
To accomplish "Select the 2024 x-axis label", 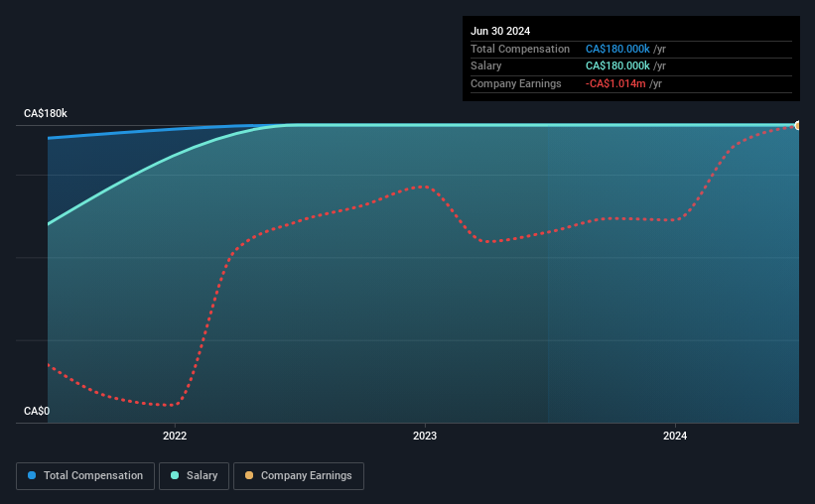I will click(675, 436).
